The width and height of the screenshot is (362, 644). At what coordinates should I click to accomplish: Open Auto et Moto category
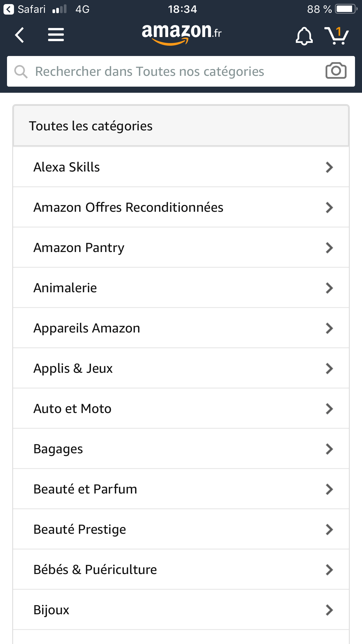pyautogui.click(x=72, y=409)
